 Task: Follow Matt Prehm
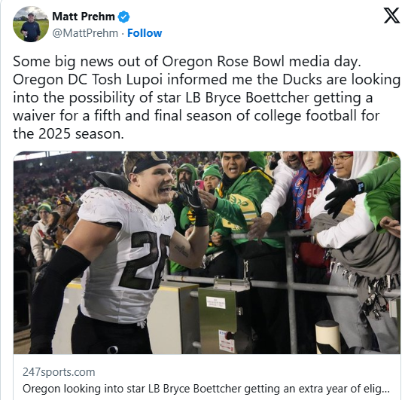point(145,33)
